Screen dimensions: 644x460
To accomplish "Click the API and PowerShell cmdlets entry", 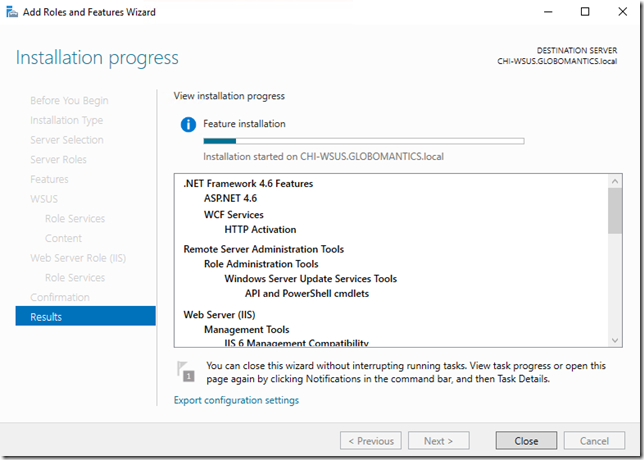I will 307,294.
